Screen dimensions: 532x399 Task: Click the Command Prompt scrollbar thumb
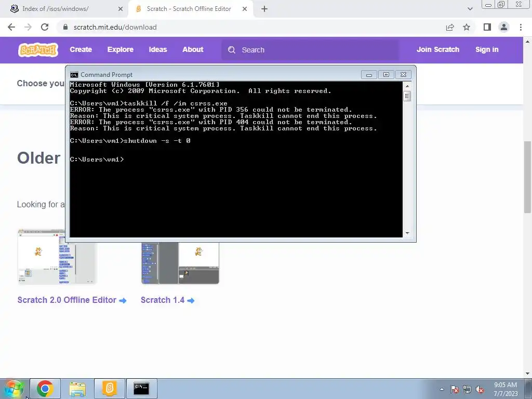[x=407, y=96]
